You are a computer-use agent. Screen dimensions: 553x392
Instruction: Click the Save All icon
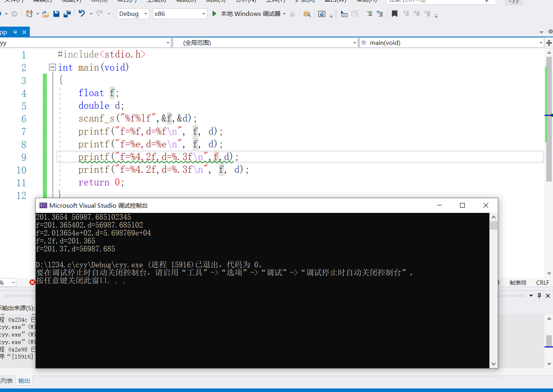(67, 14)
